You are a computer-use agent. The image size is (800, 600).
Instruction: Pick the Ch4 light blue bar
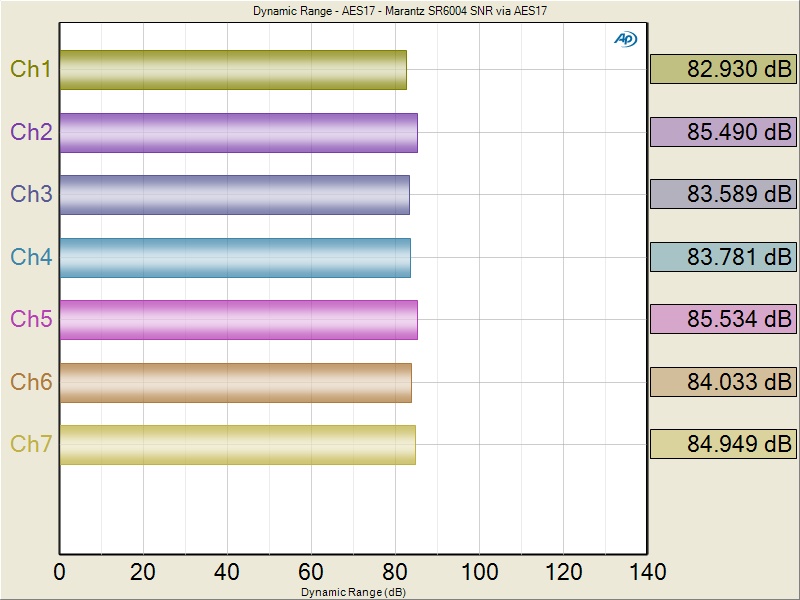(235, 257)
